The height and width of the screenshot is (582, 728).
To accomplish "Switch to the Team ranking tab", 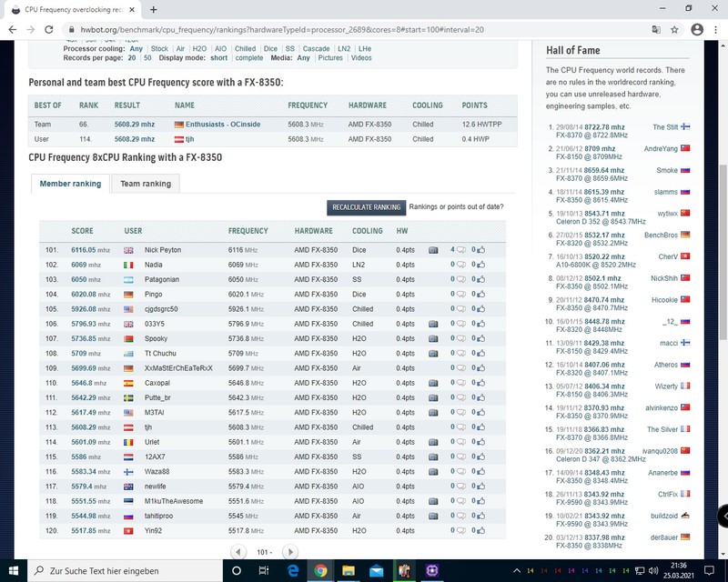I will (x=146, y=184).
